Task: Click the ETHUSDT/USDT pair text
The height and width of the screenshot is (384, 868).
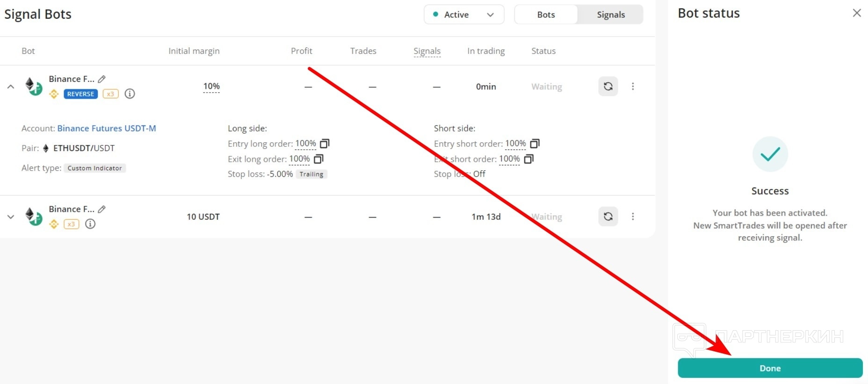Action: 84,148
